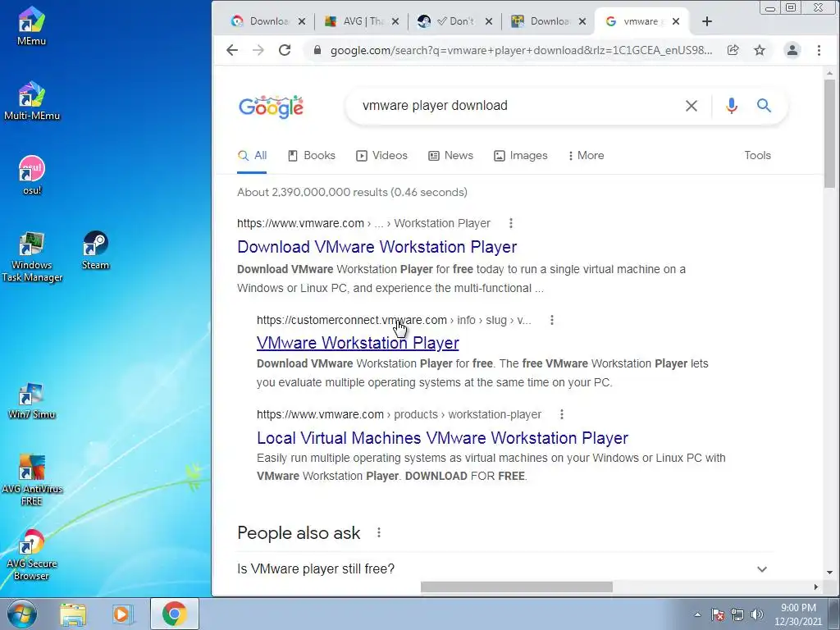Open the Chrome profile avatar
The image size is (840, 630).
[x=792, y=50]
